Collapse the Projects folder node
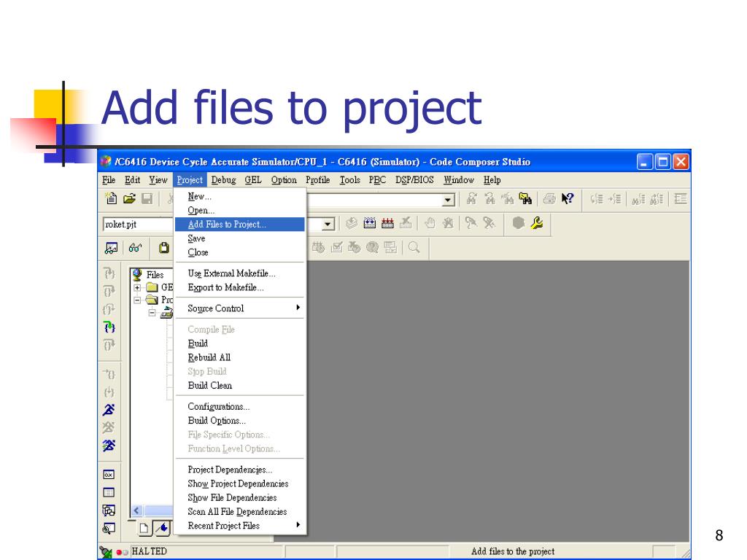The height and width of the screenshot is (560, 747). [137, 300]
